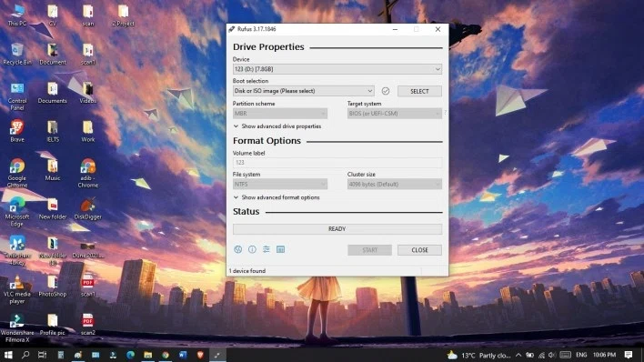Click the READY status progress bar

tap(337, 229)
